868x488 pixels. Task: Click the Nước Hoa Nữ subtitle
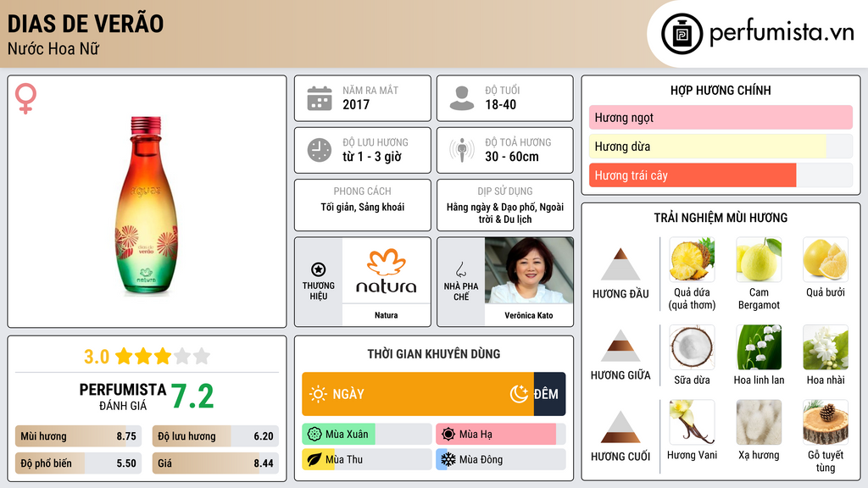click(x=53, y=48)
